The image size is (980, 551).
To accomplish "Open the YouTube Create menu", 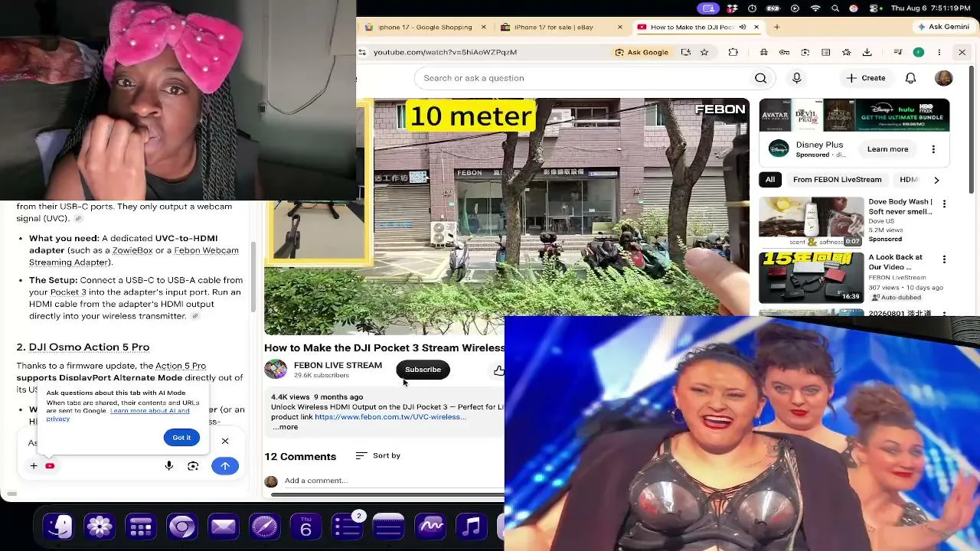I will (x=866, y=78).
